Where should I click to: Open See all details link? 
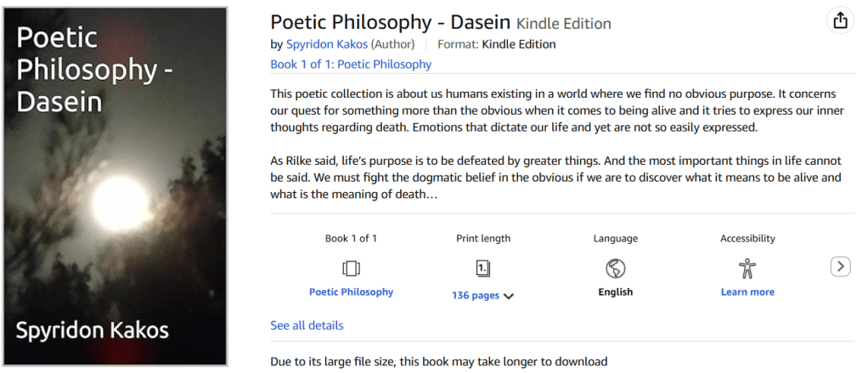307,325
